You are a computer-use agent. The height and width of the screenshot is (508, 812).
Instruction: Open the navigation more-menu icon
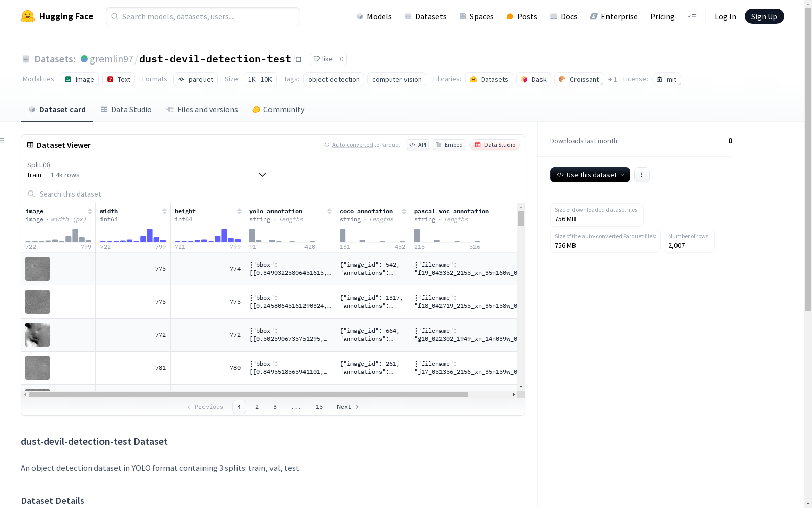point(692,16)
